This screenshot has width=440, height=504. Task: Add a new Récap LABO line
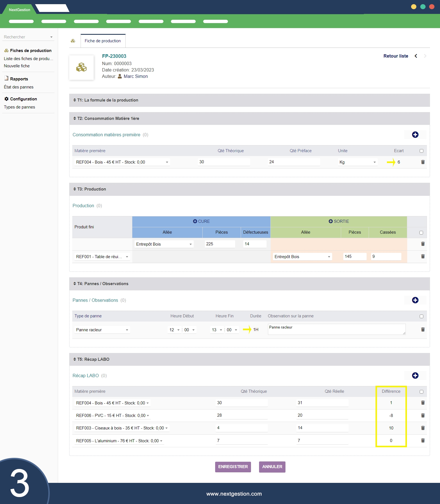pos(415,375)
